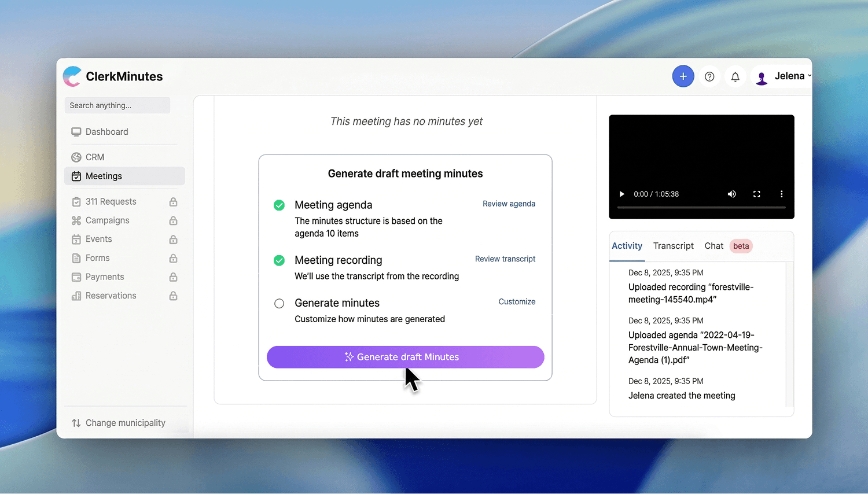Click the 'Meeting agenda' step heading

(333, 205)
